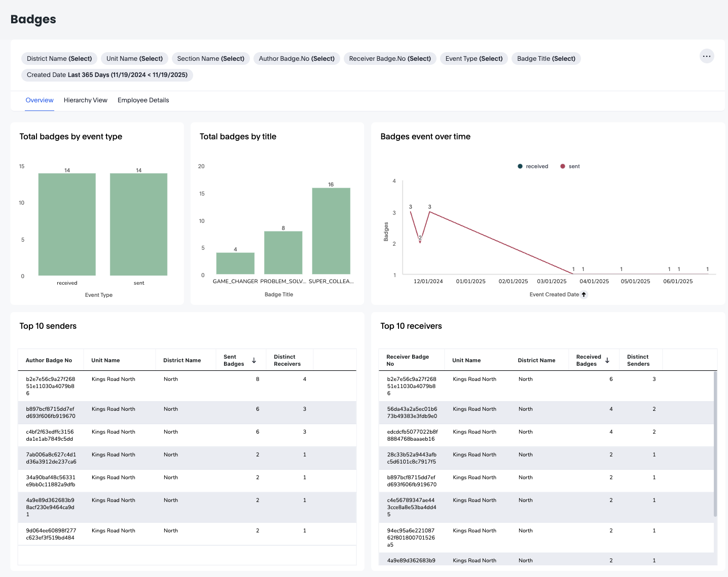
Task: Expand the Section Name filter
Action: [210, 59]
